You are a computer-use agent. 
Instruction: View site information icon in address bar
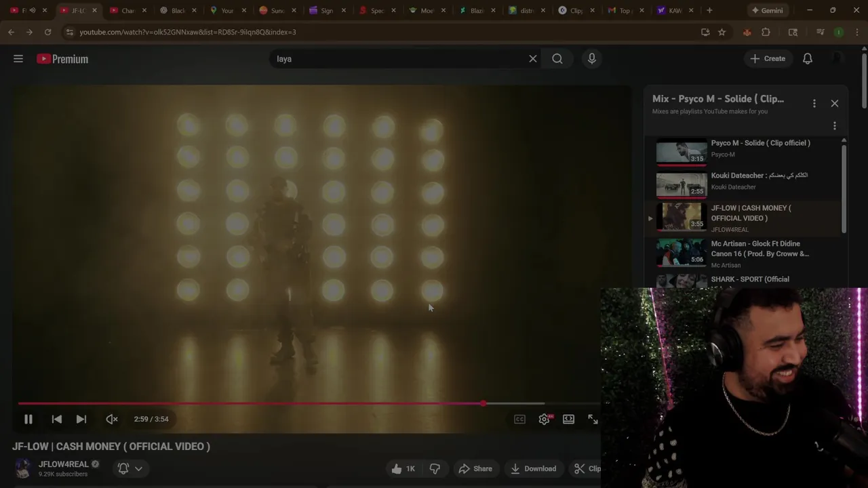tap(69, 32)
